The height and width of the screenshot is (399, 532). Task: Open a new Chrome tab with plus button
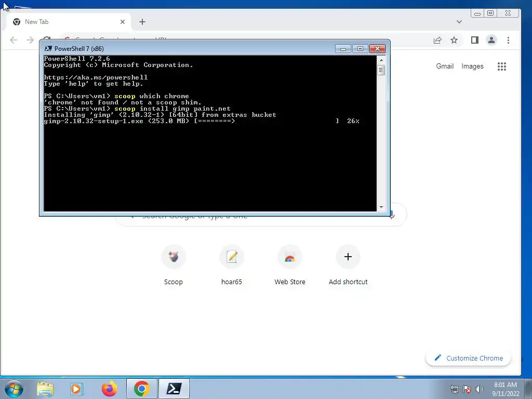(x=142, y=22)
